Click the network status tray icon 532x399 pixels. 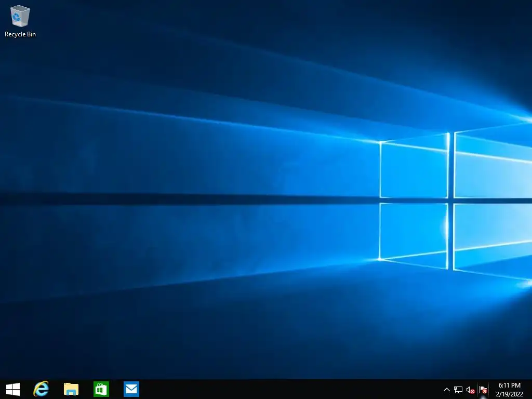pos(458,390)
